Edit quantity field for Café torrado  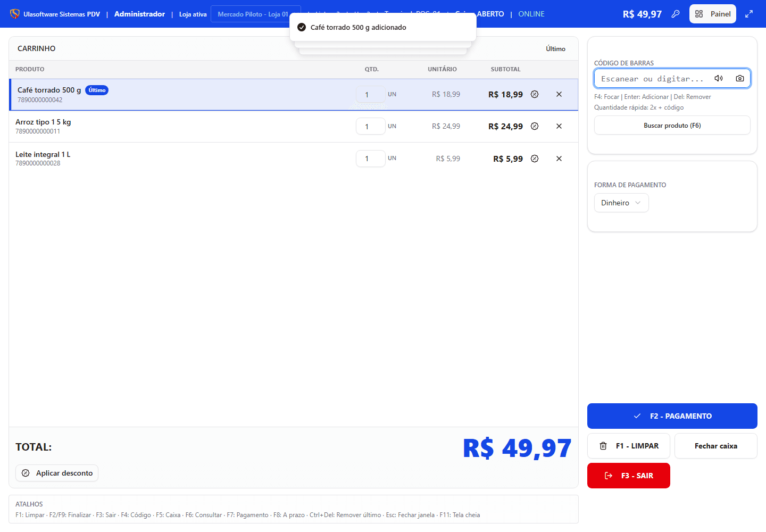371,94
